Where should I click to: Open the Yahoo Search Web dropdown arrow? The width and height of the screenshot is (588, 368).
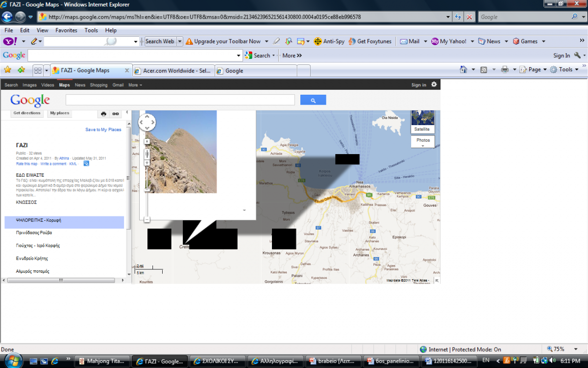click(x=180, y=41)
